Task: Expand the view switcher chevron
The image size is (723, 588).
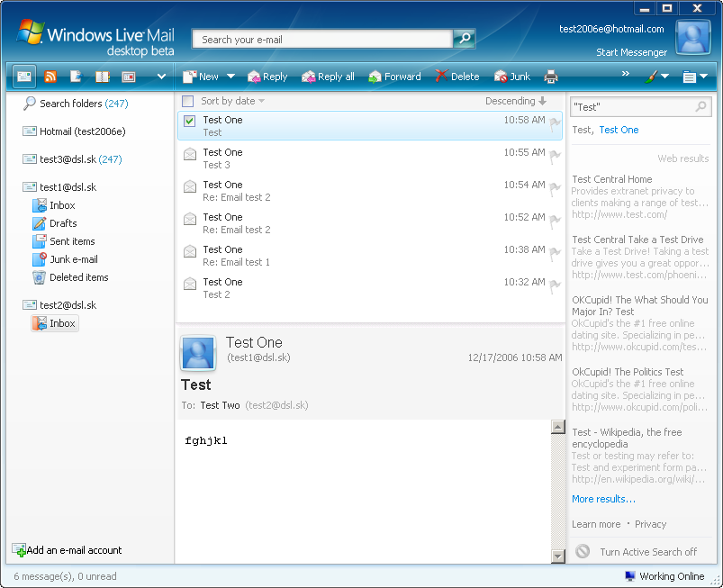Action: coord(161,77)
